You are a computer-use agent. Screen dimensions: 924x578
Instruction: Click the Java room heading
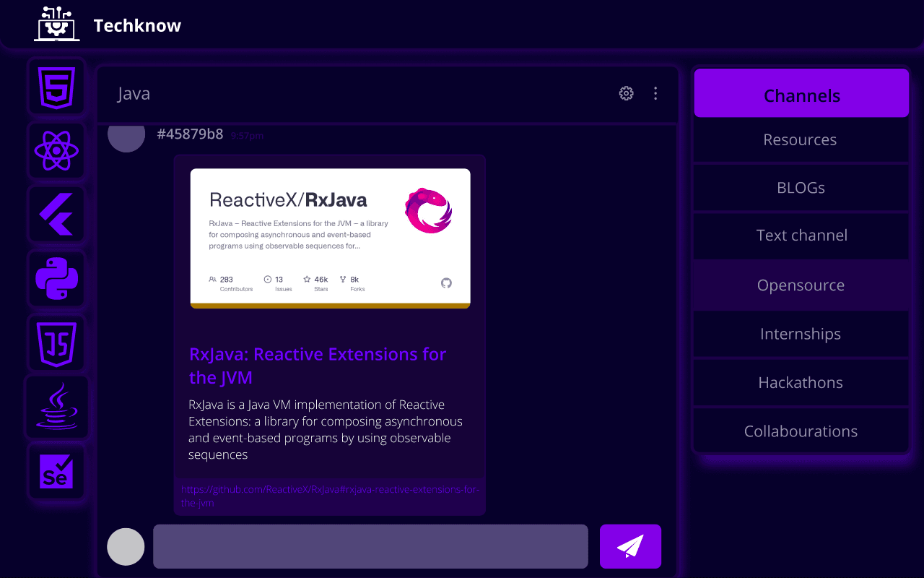(x=134, y=94)
